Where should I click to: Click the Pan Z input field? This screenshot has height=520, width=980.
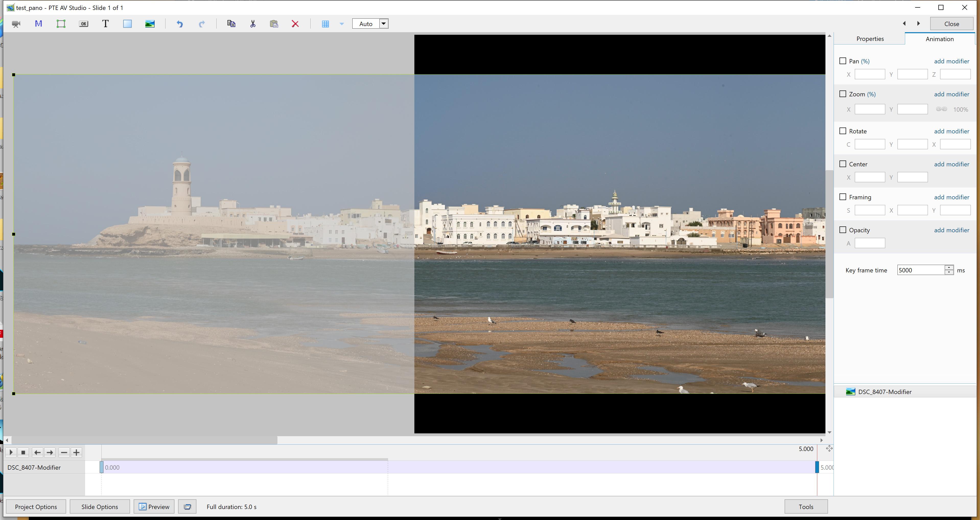(x=955, y=75)
